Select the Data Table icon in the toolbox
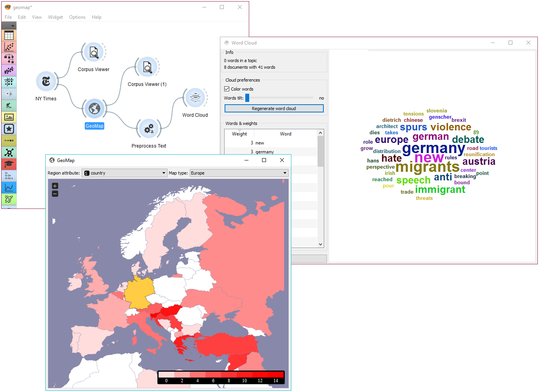The image size is (539, 392). tap(9, 35)
